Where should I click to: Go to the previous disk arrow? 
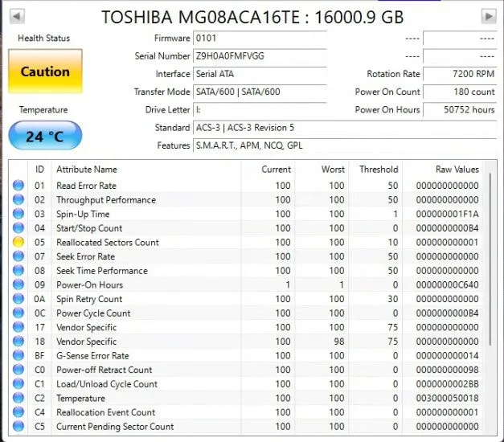[x=17, y=16]
